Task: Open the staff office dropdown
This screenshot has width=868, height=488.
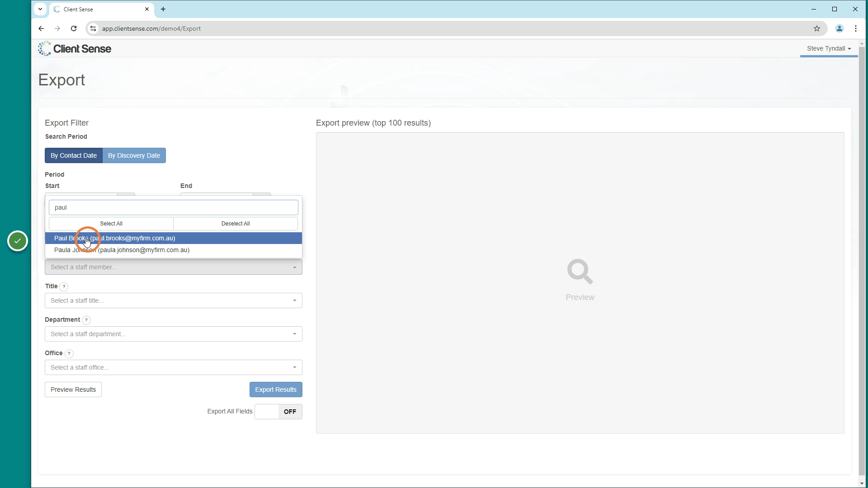Action: coord(174,367)
